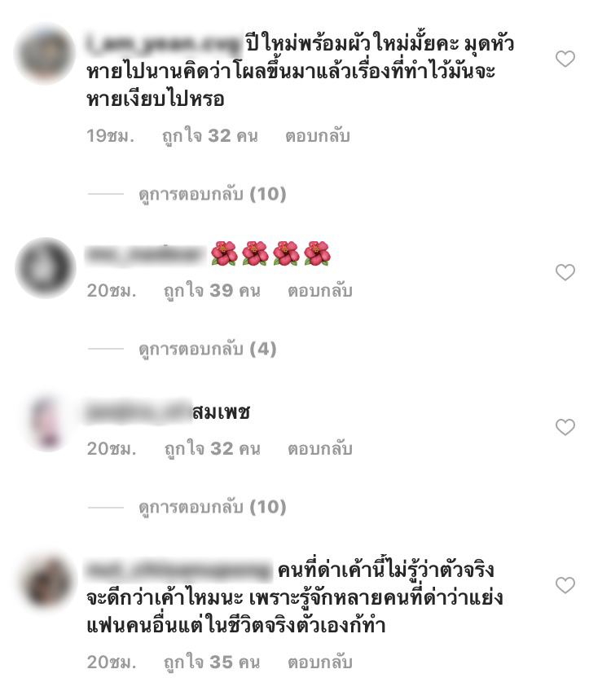Open avatar of flower emoji commenter
The width and height of the screenshot is (611, 700).
tap(46, 268)
